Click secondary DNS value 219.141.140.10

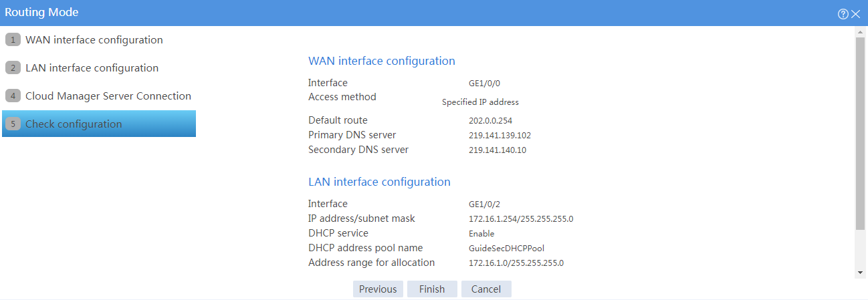(498, 150)
